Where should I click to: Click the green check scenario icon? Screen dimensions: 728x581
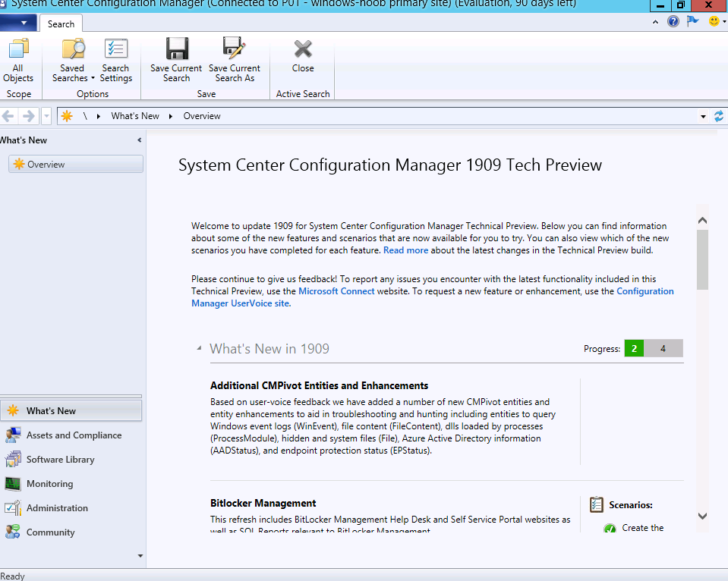pyautogui.click(x=610, y=528)
